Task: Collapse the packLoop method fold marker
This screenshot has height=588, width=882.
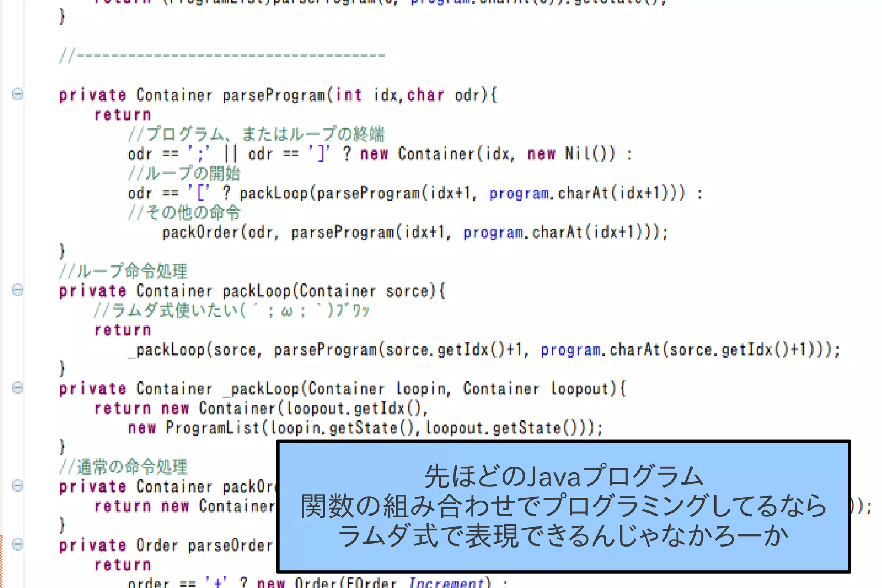Action: 18,290
